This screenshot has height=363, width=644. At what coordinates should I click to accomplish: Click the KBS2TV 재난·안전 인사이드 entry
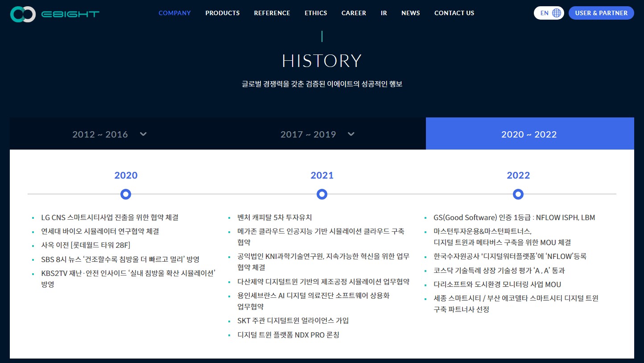click(128, 278)
